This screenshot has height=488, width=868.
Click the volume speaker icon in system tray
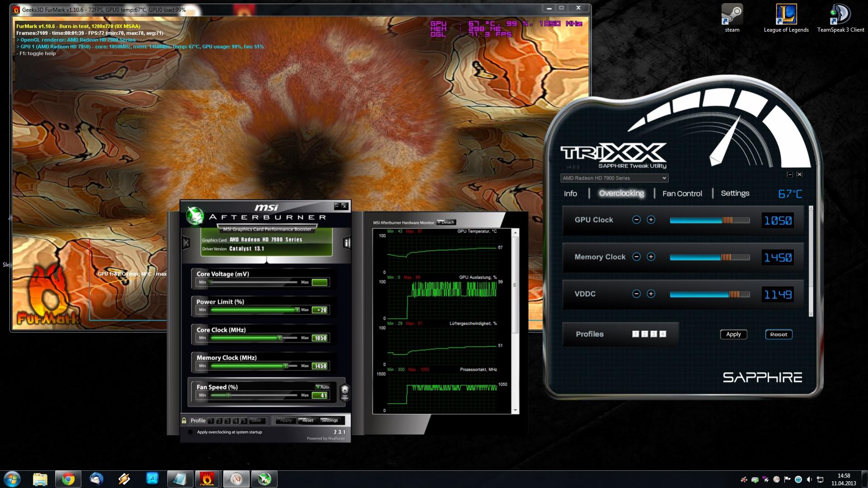coord(809,479)
